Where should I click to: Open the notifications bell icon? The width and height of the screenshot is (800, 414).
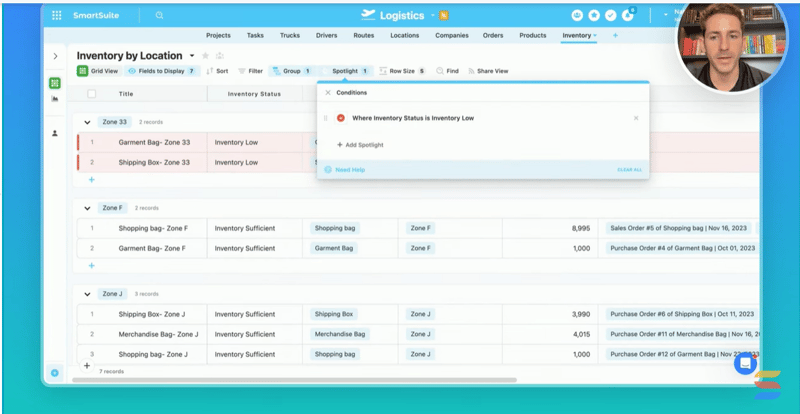point(628,15)
